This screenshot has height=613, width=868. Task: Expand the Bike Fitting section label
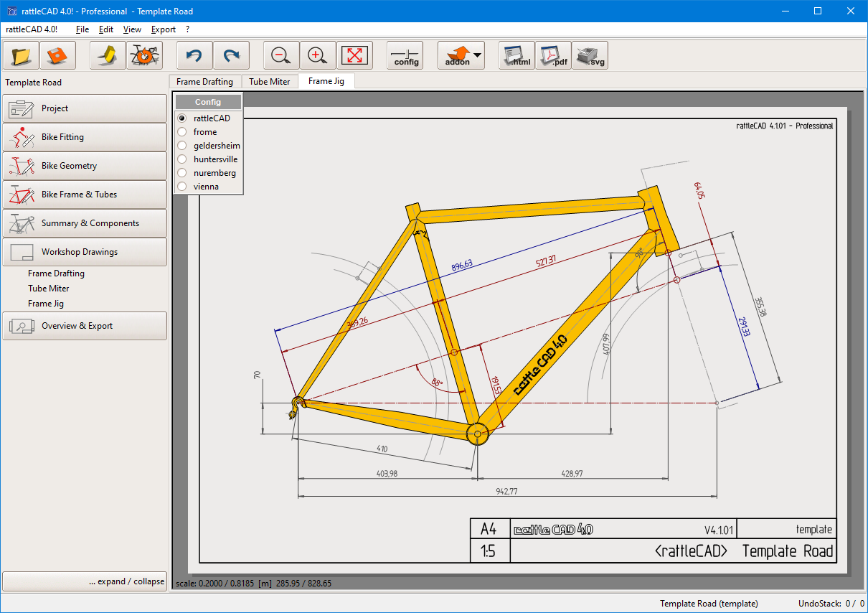point(62,137)
